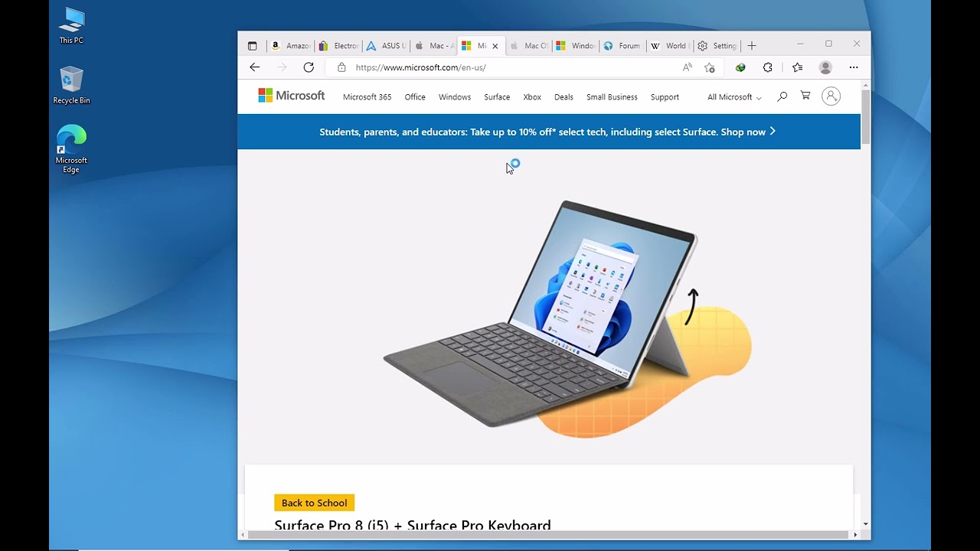Switch to the Forum tab
This screenshot has height=551, width=980.
click(622, 46)
